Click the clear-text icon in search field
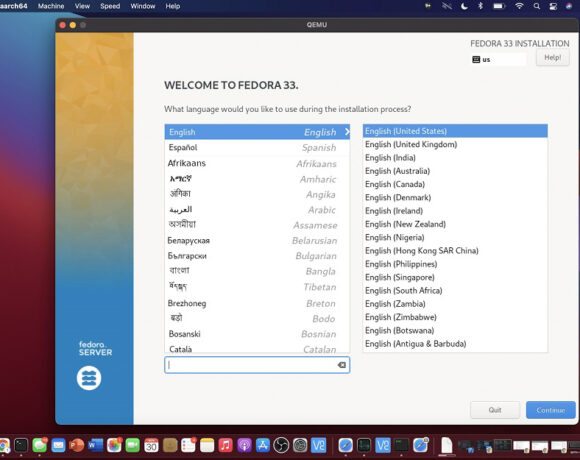 [342, 365]
